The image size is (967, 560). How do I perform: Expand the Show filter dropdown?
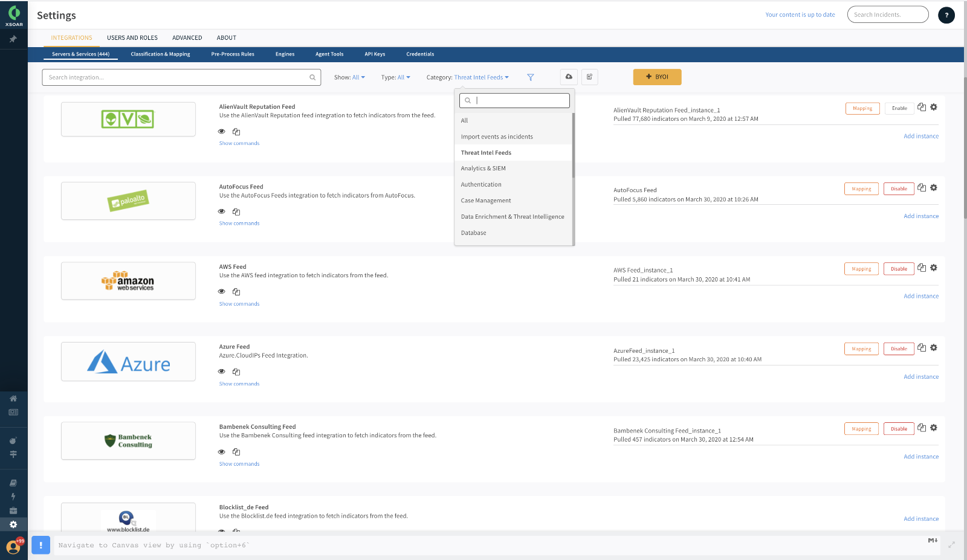tap(350, 77)
